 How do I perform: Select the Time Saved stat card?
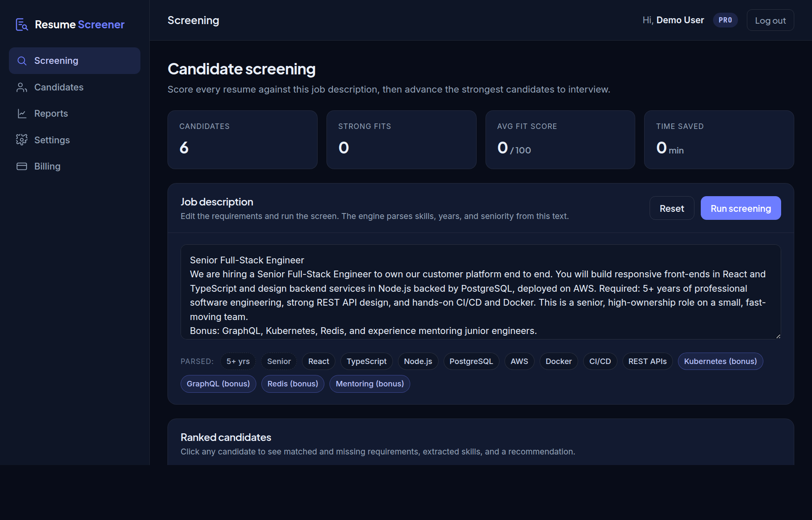click(x=719, y=140)
